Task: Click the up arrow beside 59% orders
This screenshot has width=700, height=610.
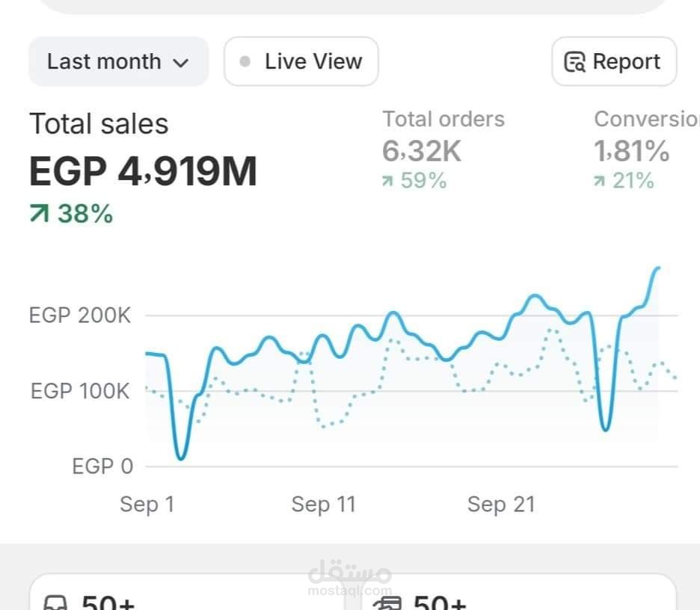Action: point(387,181)
